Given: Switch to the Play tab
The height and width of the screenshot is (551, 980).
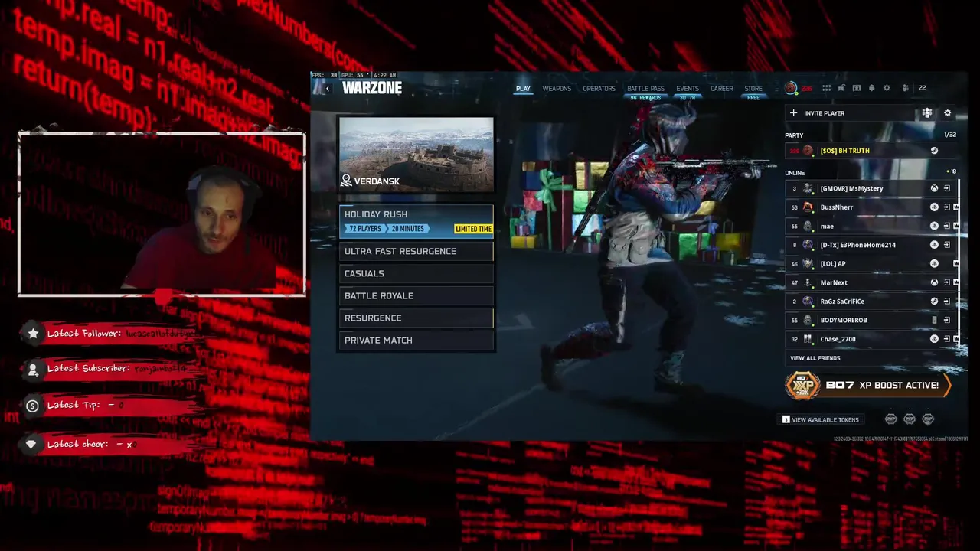Looking at the screenshot, I should (x=523, y=89).
